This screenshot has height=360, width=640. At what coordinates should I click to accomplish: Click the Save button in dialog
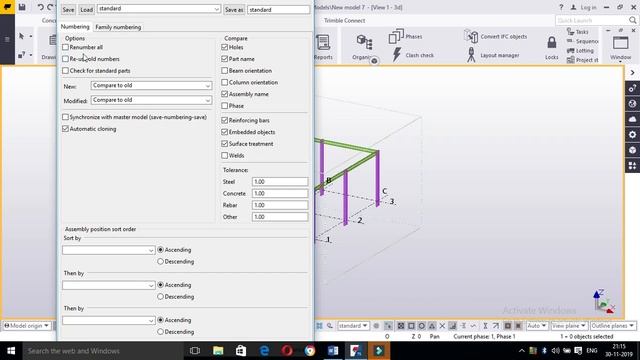coord(68,9)
